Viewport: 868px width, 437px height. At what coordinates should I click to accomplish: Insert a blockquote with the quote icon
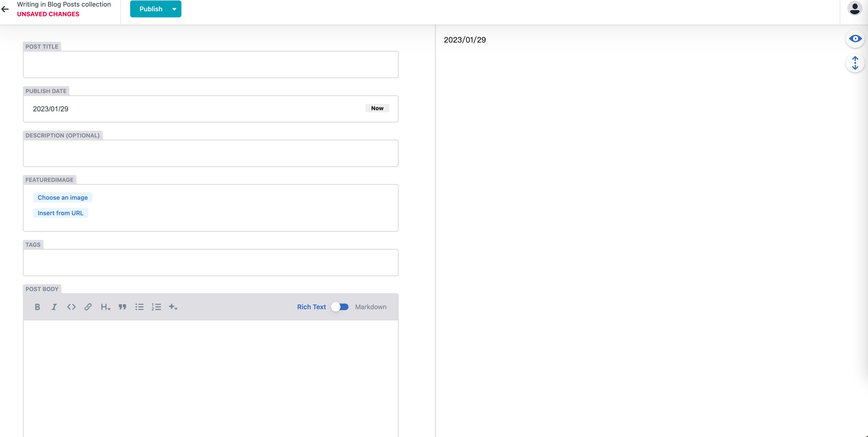click(122, 307)
